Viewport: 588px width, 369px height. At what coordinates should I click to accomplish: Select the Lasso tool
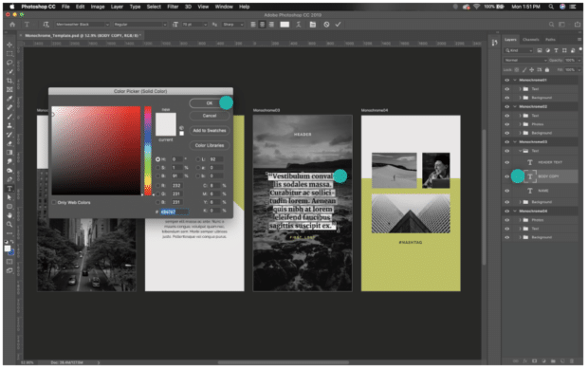9,63
